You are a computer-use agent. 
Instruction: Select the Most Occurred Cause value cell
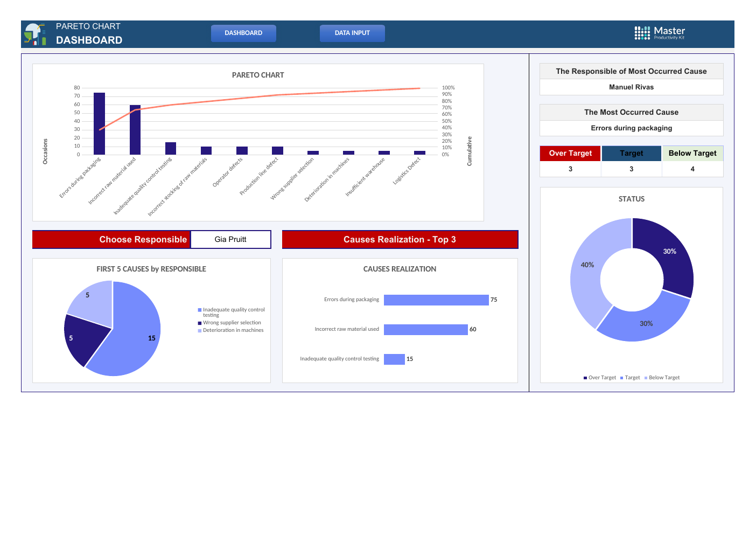[632, 128]
